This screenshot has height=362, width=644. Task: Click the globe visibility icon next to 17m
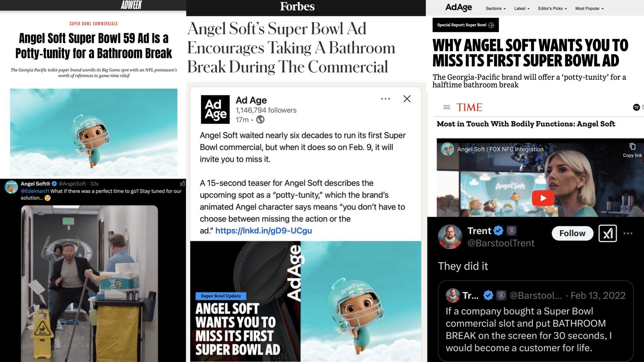tap(260, 120)
